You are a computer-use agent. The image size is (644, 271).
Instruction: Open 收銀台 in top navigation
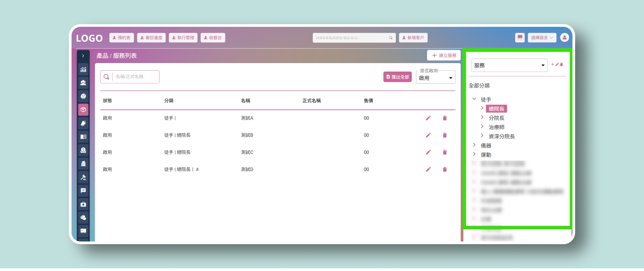[213, 38]
